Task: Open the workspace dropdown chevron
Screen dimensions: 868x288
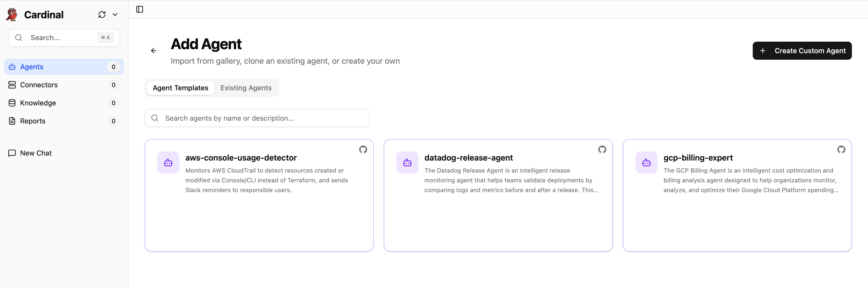Action: click(x=115, y=15)
